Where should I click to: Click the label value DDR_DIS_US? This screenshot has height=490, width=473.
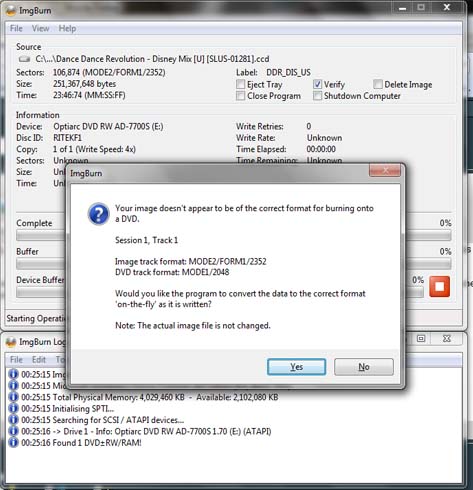(x=288, y=73)
